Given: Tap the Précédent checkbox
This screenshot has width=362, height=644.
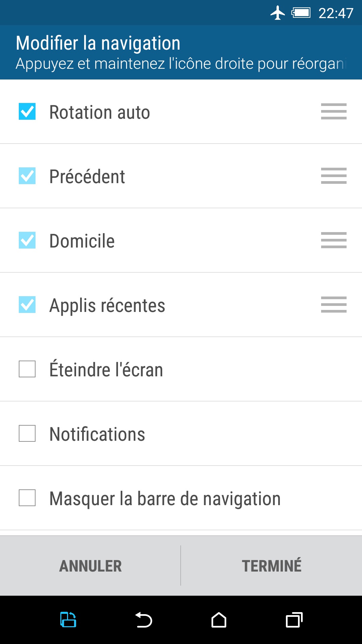Looking at the screenshot, I should (x=27, y=176).
